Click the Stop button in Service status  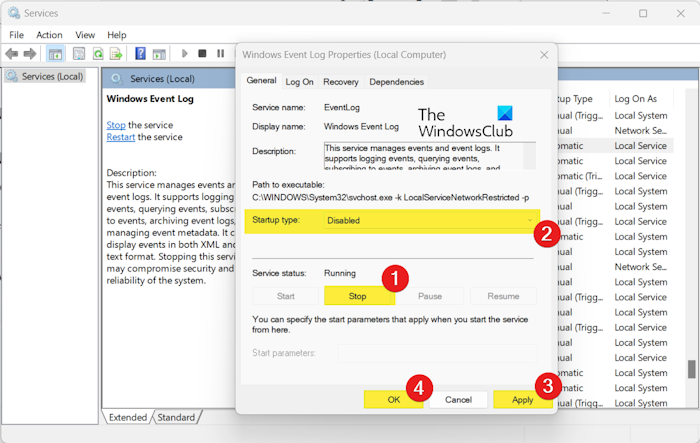click(358, 296)
